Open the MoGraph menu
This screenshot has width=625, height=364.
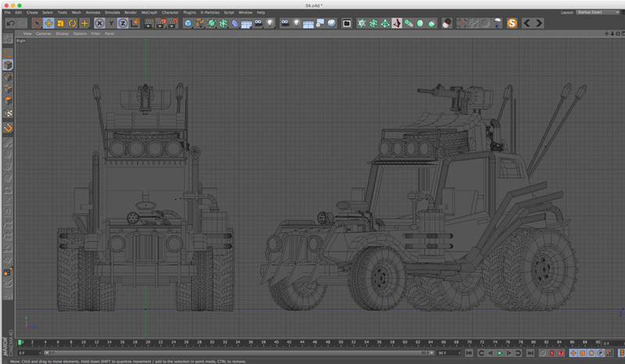(149, 12)
